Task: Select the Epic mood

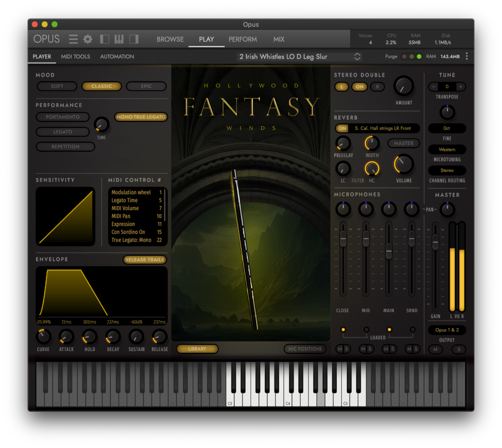Action: (146, 86)
